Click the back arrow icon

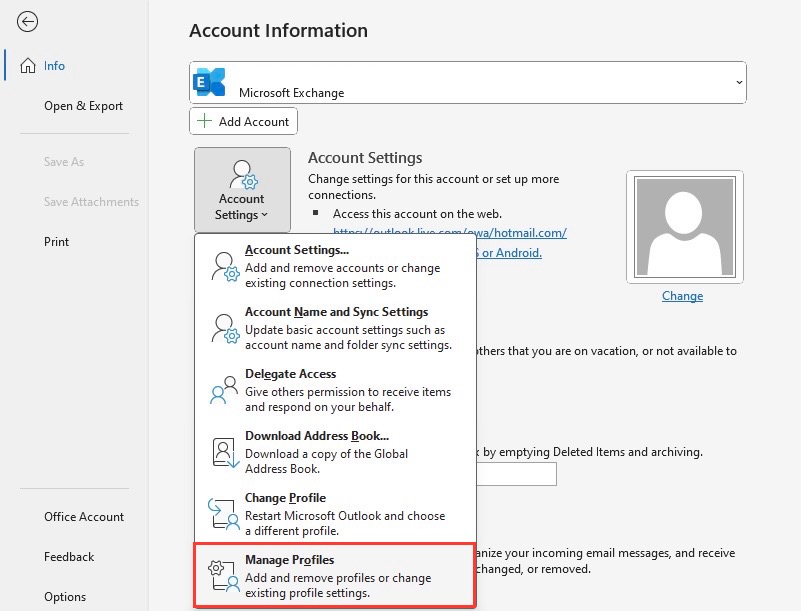click(x=27, y=21)
